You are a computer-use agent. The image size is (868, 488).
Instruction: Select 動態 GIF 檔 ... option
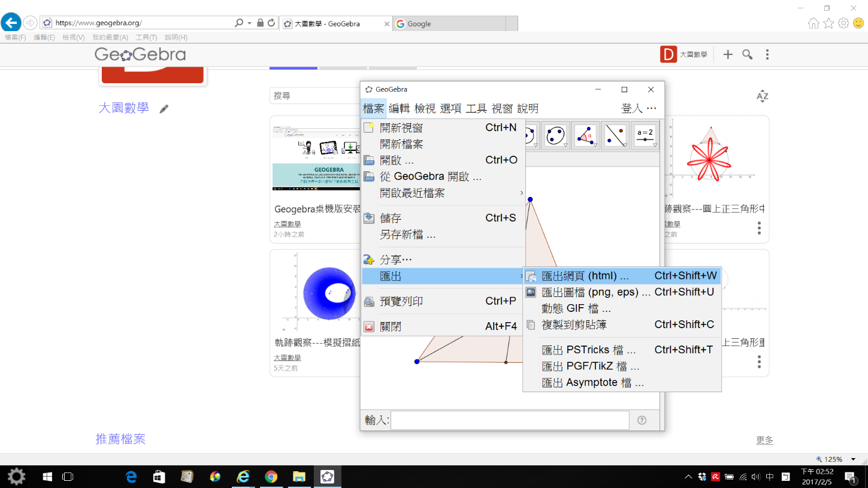pos(622,309)
